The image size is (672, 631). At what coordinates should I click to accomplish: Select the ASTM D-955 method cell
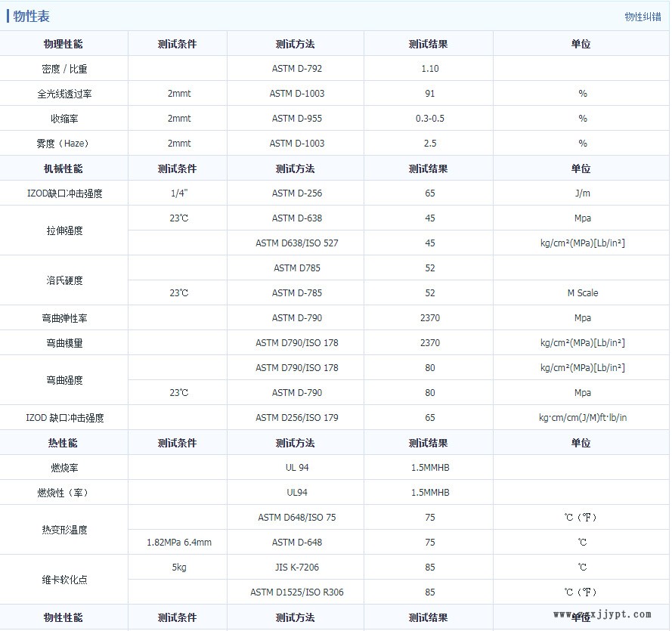[296, 119]
